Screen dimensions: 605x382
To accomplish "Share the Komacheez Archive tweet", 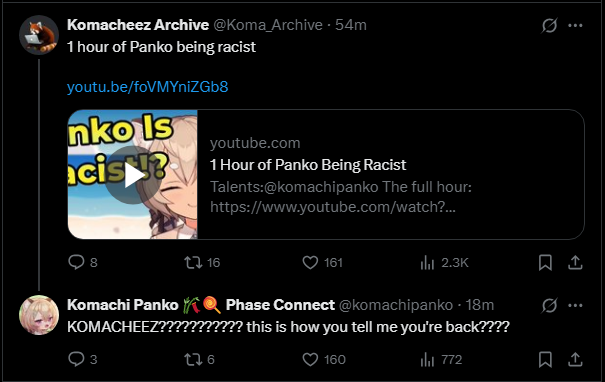I will [575, 262].
